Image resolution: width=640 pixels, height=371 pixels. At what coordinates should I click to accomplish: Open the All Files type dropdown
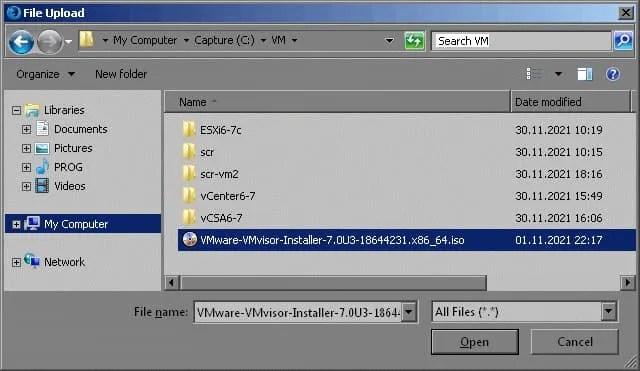tap(608, 312)
